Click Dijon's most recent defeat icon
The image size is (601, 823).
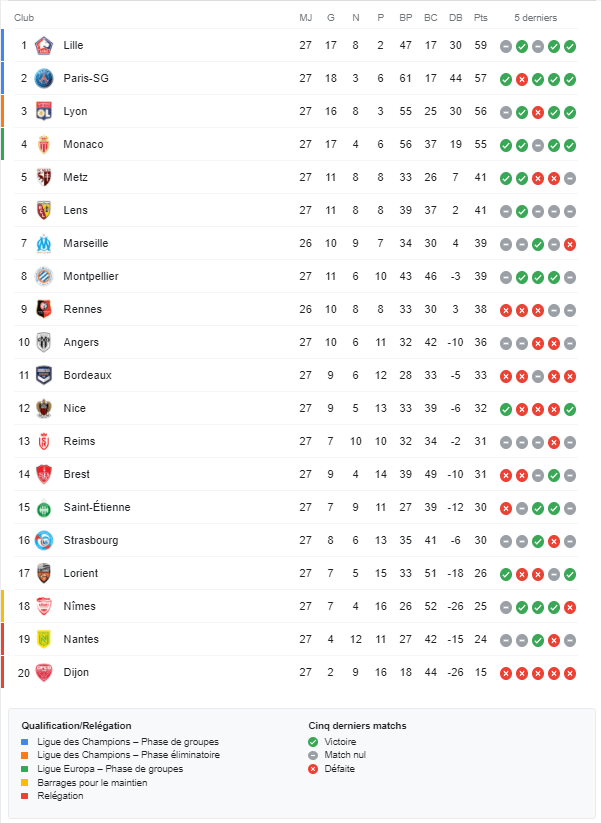tap(570, 673)
